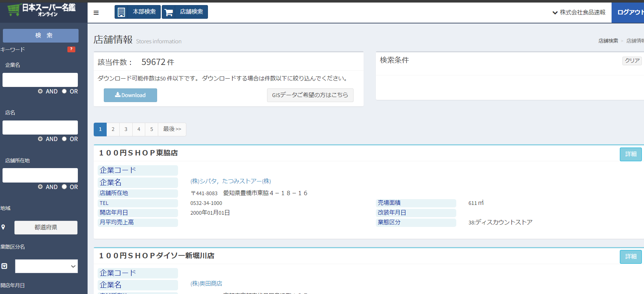The image size is (644, 294).
Task: Click the 企業名 text input field
Action: (40, 80)
